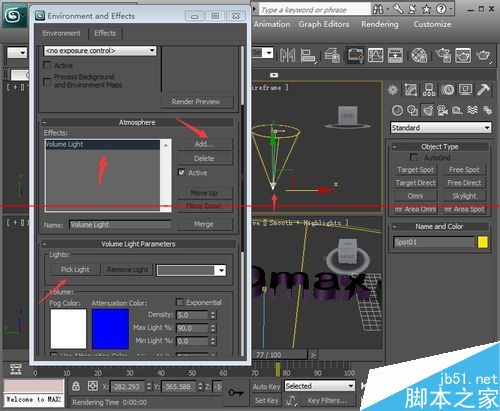Screen dimensions: 500x411
Task: Open the Animation menu
Action: [272, 24]
